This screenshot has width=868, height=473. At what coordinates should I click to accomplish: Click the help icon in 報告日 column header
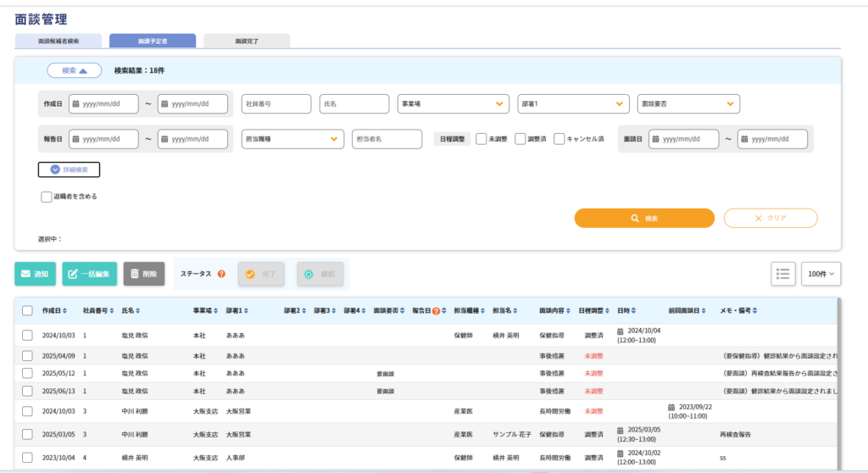[436, 311]
